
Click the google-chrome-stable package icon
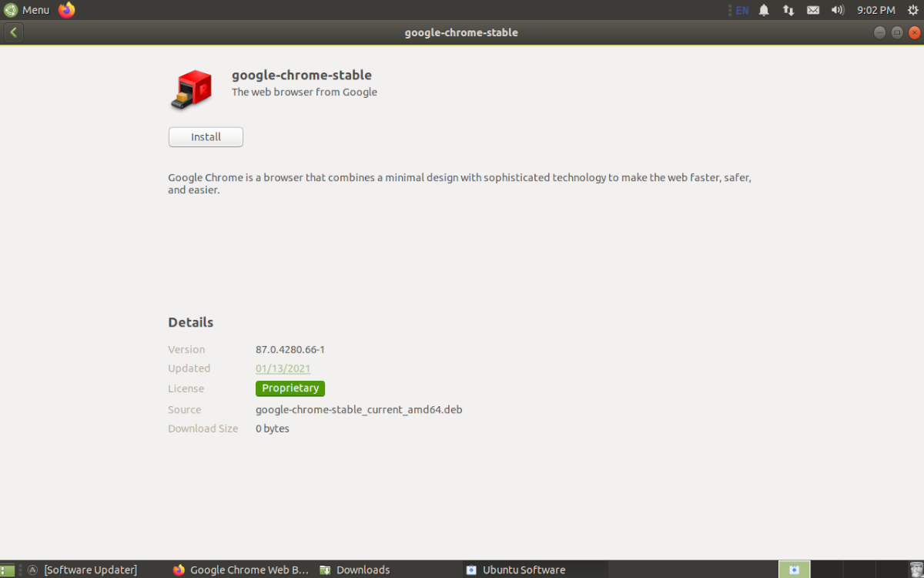(x=191, y=90)
